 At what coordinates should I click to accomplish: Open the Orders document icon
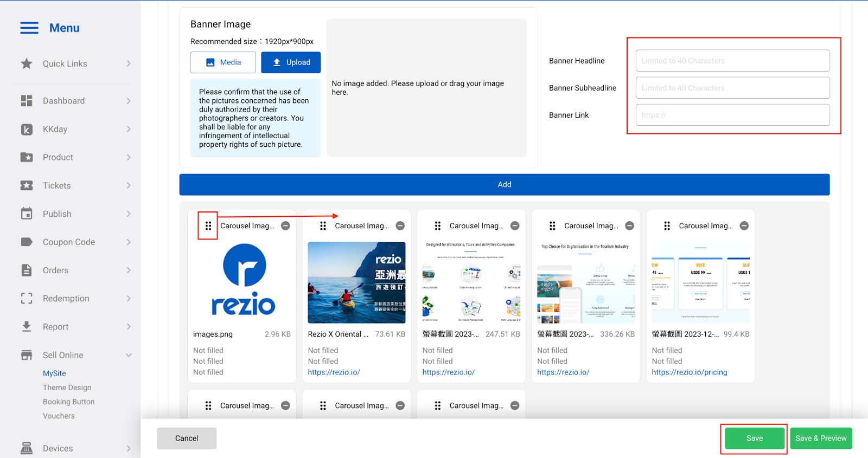tap(27, 270)
